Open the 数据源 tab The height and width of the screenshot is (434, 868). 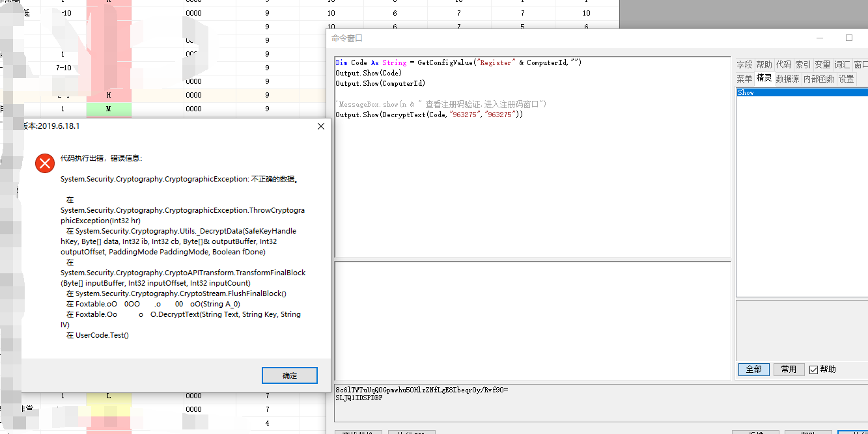(787, 79)
